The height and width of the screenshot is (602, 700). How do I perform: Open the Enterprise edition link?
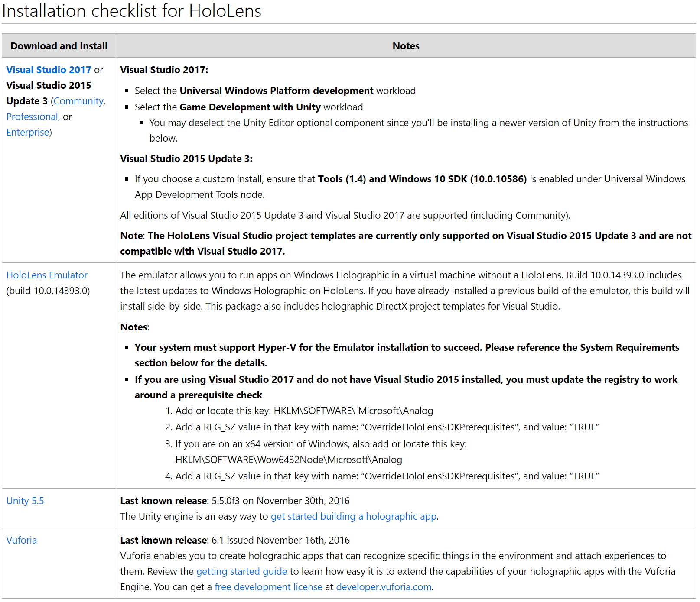point(28,132)
